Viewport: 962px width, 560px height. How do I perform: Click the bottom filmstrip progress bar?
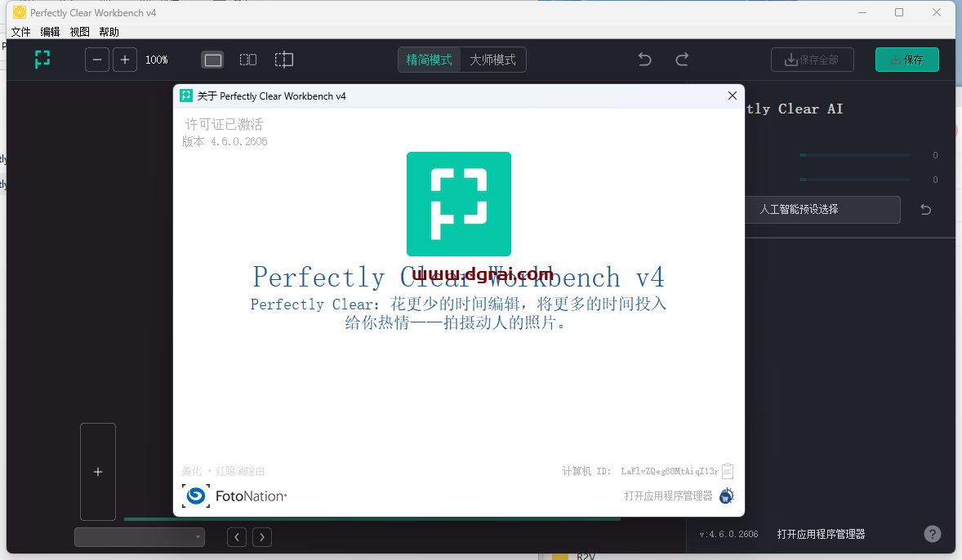tap(372, 519)
